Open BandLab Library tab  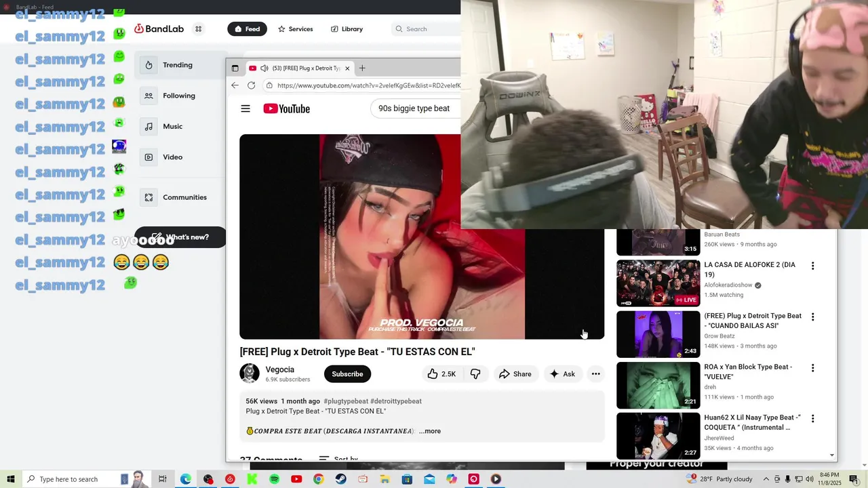(347, 29)
